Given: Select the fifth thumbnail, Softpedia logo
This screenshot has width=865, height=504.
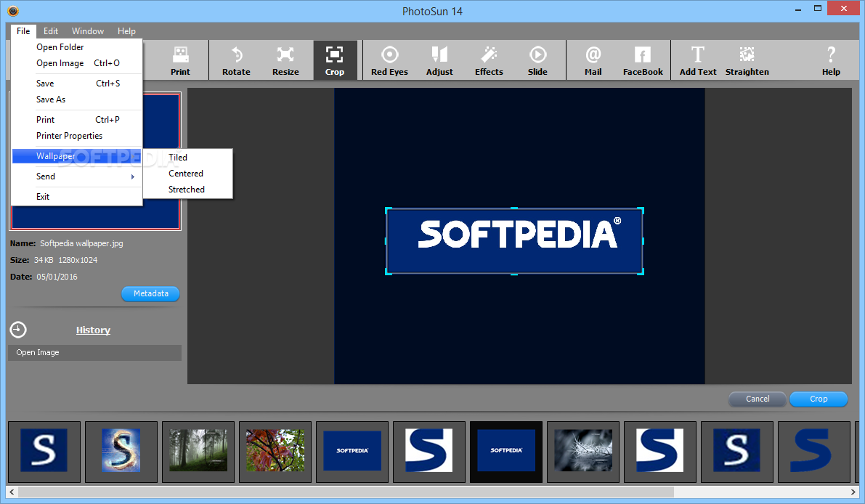Looking at the screenshot, I should pyautogui.click(x=352, y=452).
